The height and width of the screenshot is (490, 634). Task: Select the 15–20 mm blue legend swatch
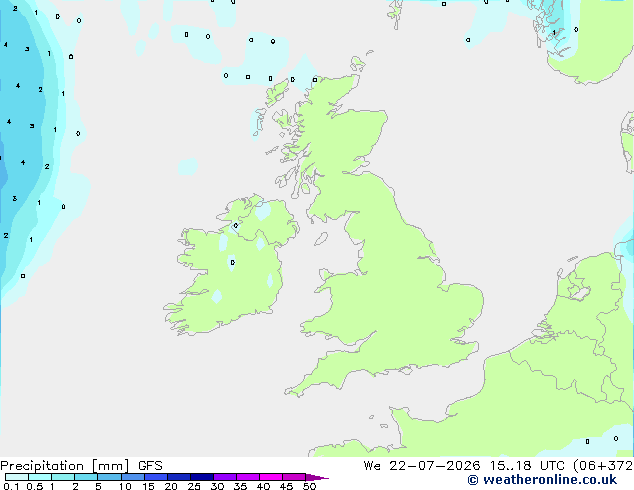pos(155,477)
